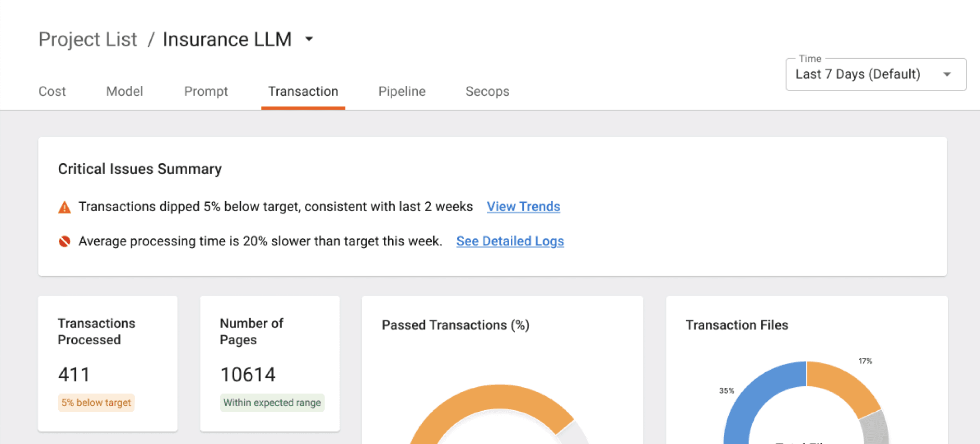Click the red blocked circle icon
The image size is (980, 444).
(x=65, y=241)
